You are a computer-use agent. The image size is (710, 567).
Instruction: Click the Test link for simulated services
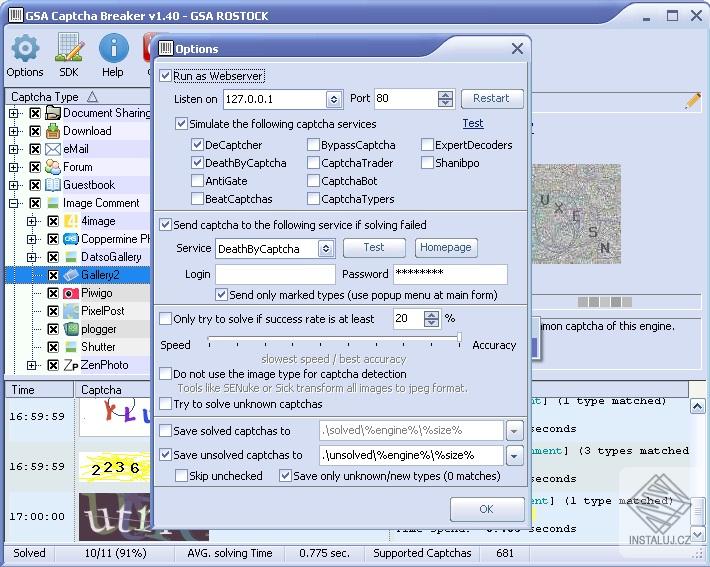coord(473,123)
